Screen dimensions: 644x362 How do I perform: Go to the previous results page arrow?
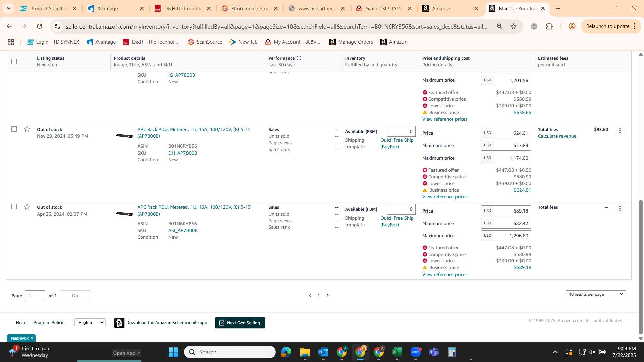(310, 295)
